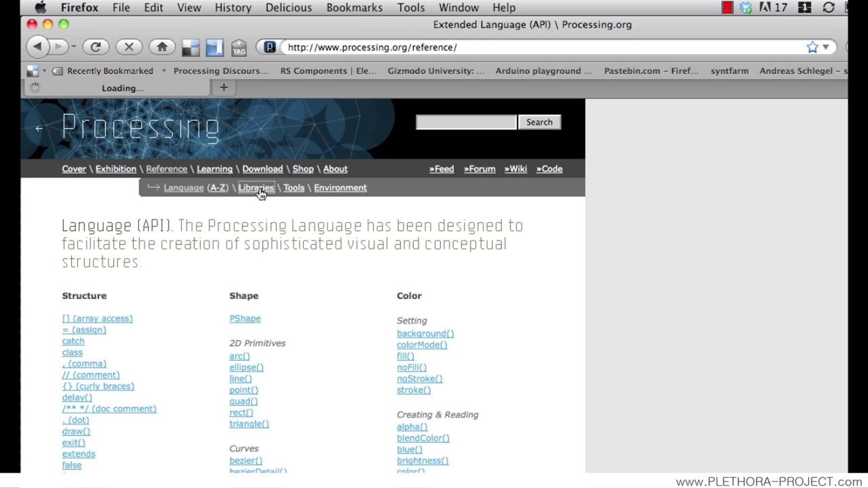This screenshot has width=868, height=488.
Task: Click the Processing site search input field
Action: point(466,122)
